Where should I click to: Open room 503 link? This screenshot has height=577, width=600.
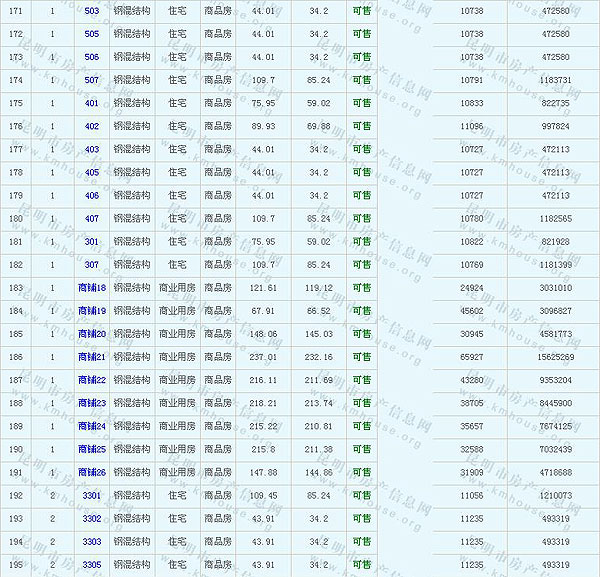pos(91,11)
